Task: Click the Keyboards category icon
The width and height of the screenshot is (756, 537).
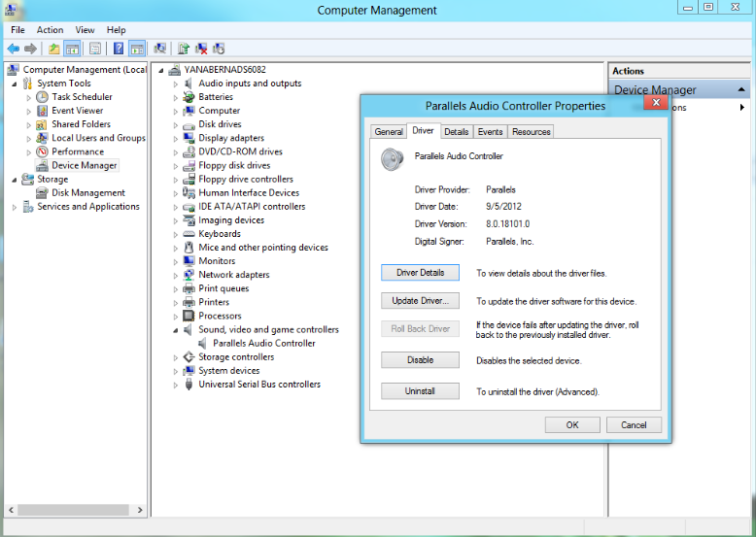Action: (x=189, y=234)
